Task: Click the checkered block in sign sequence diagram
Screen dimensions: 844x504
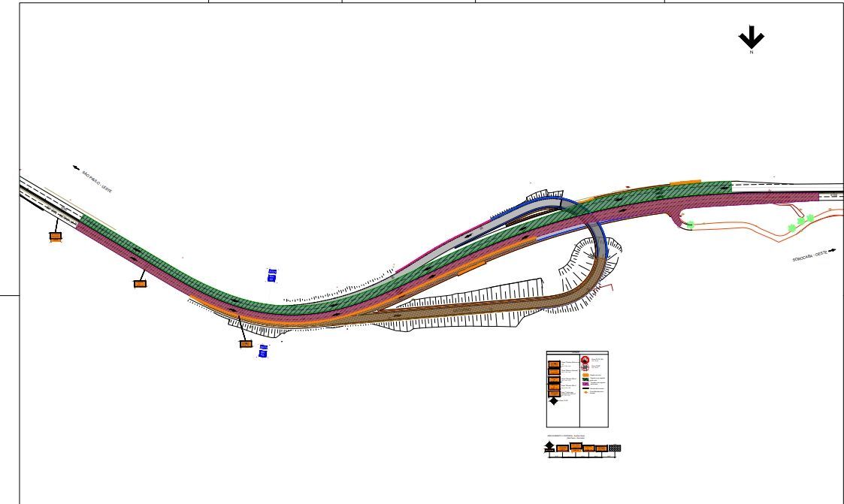Action: tap(615, 448)
